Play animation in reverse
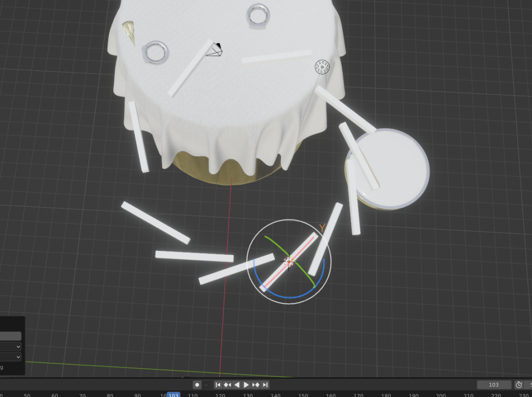 coord(237,385)
